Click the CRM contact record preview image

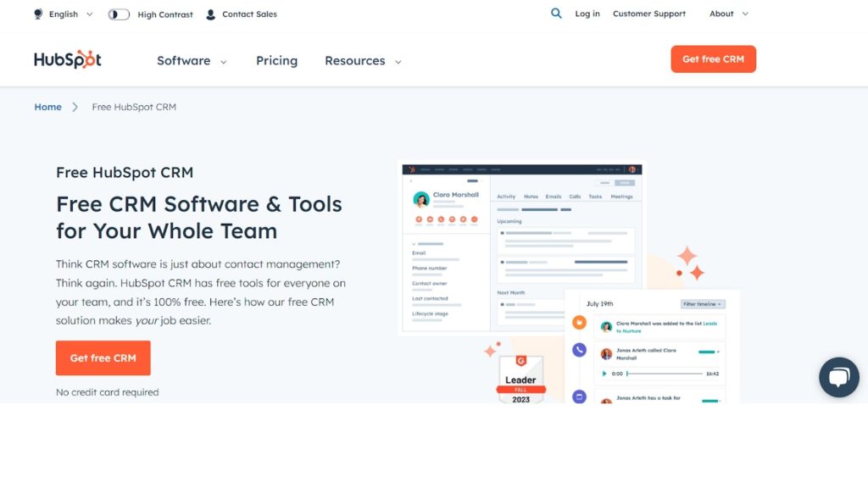tap(521, 248)
